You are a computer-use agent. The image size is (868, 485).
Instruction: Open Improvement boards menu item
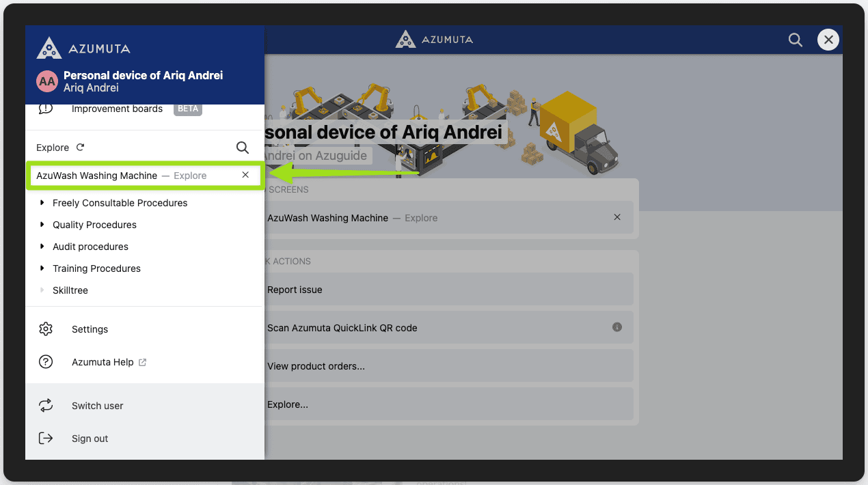(x=117, y=109)
